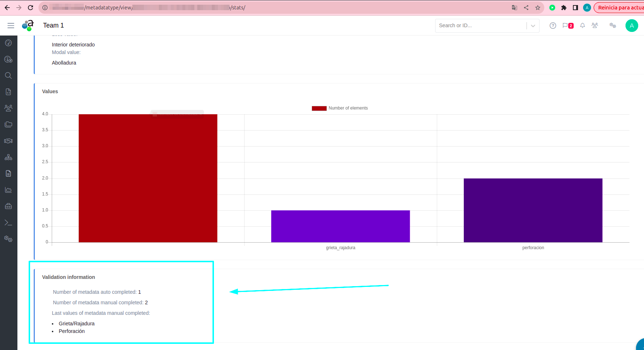The height and width of the screenshot is (350, 644).
Task: Click the 'Reinicia para actualizar' browser button
Action: coord(620,8)
